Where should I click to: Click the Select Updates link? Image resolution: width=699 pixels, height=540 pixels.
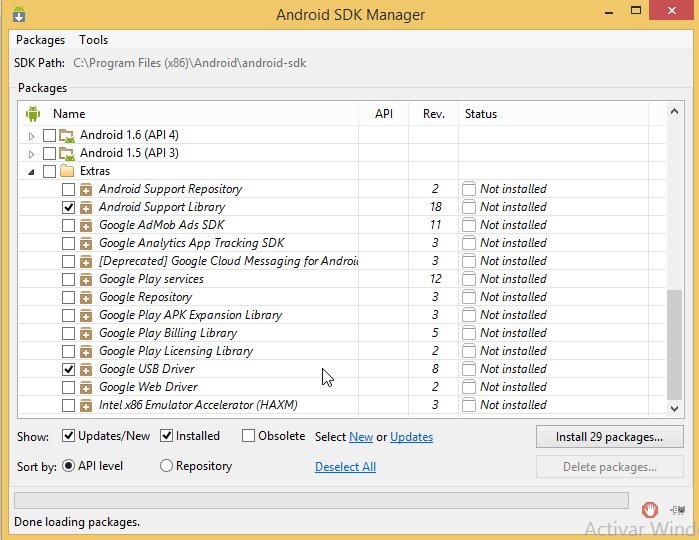pyautogui.click(x=411, y=437)
